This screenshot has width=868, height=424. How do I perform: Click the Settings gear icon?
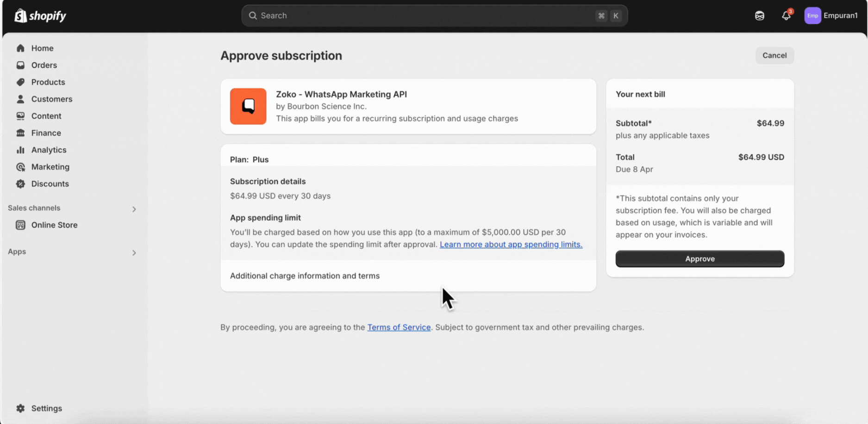click(x=20, y=408)
